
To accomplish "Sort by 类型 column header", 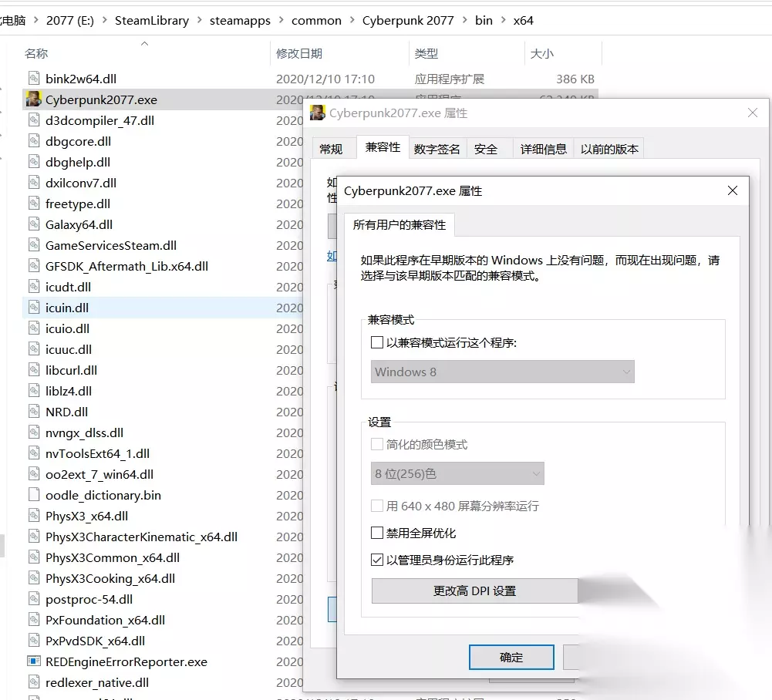I will 426,53.
